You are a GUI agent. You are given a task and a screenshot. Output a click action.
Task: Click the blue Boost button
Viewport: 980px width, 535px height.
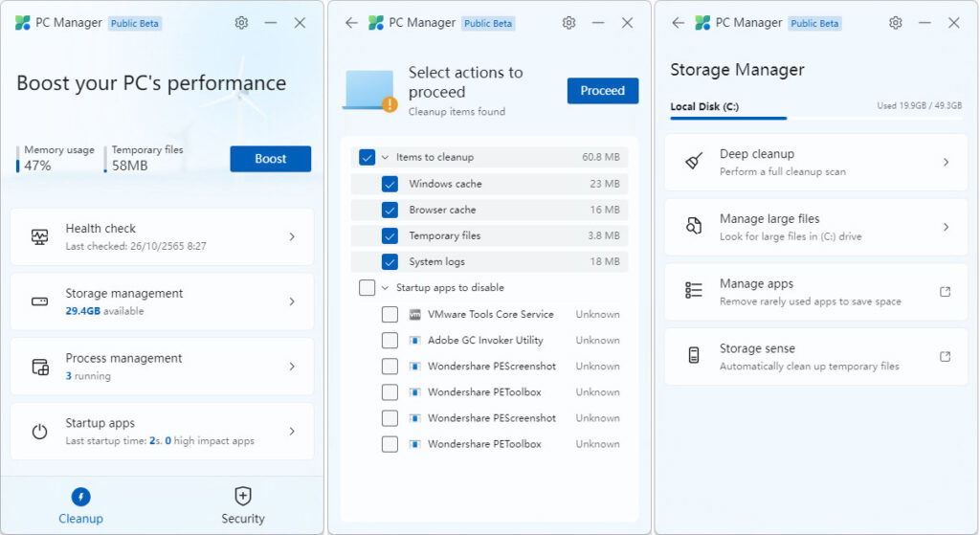pyautogui.click(x=271, y=159)
